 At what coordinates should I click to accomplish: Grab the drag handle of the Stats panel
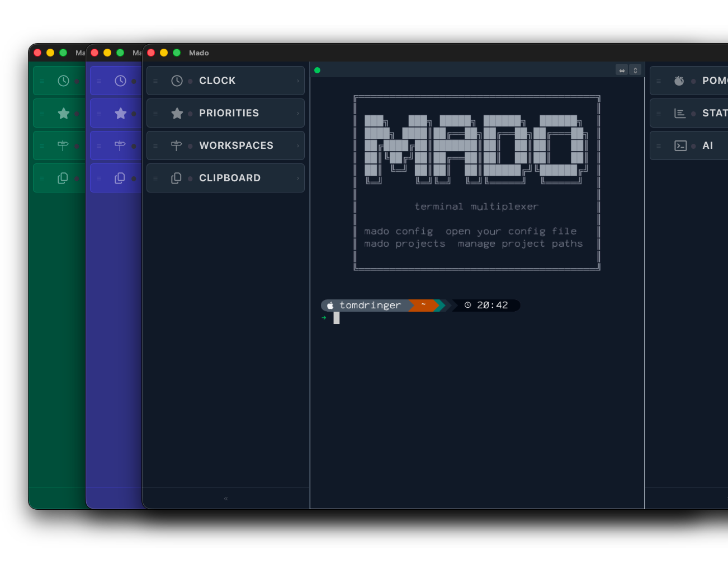click(x=659, y=114)
